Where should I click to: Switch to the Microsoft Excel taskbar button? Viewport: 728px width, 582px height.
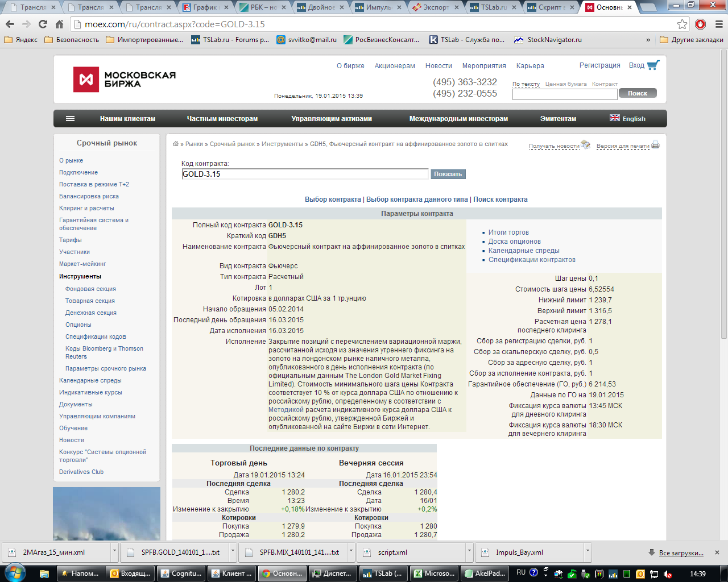[433, 573]
